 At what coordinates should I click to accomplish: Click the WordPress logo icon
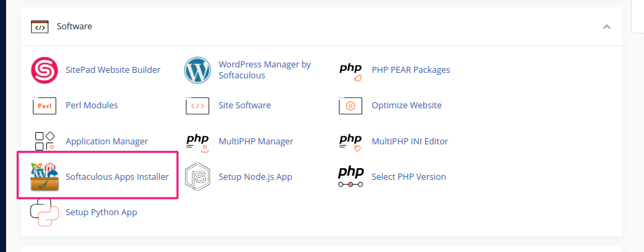click(x=198, y=70)
